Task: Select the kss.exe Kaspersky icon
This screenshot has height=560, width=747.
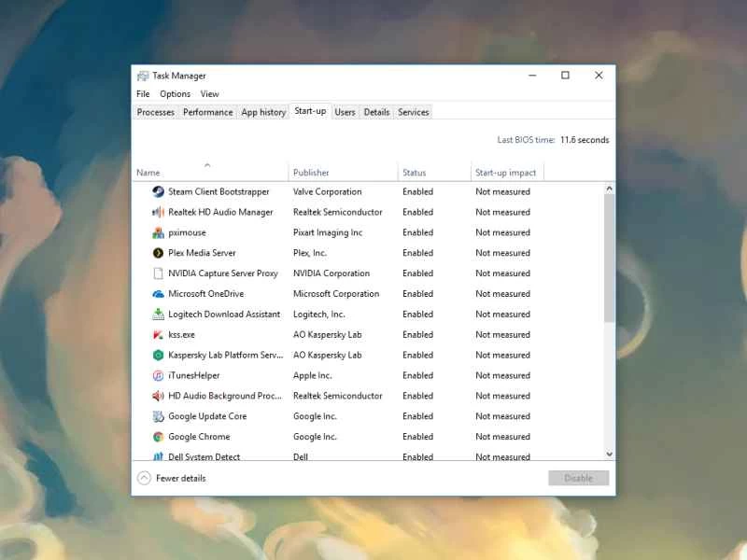Action: click(x=157, y=334)
